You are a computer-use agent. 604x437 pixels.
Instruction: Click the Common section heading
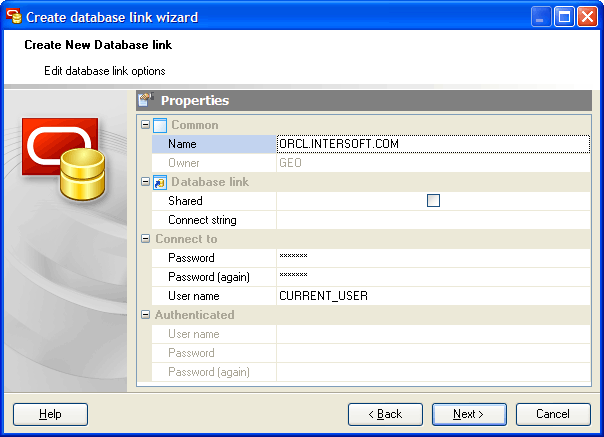click(x=195, y=125)
